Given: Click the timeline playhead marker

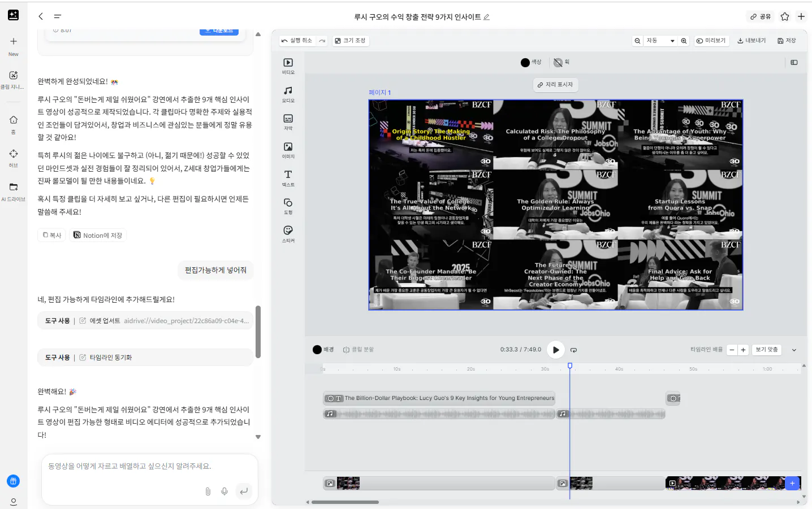Looking at the screenshot, I should pyautogui.click(x=570, y=366).
